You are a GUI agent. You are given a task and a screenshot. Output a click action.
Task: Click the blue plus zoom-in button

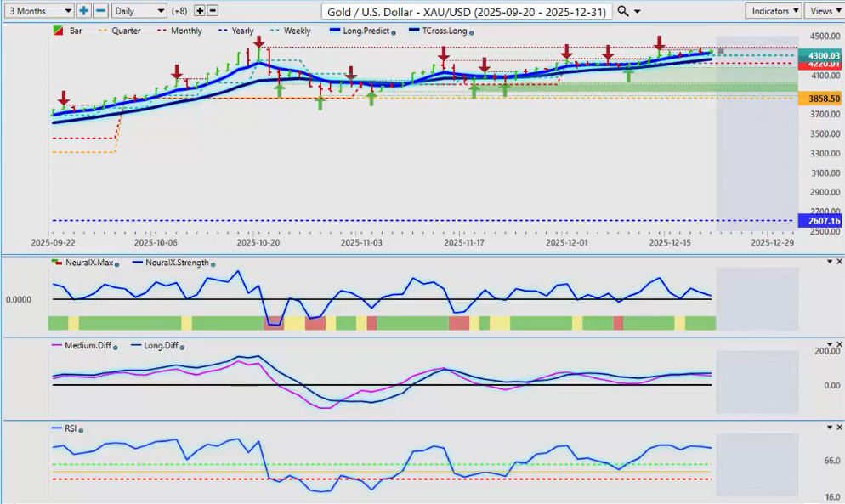pos(83,11)
